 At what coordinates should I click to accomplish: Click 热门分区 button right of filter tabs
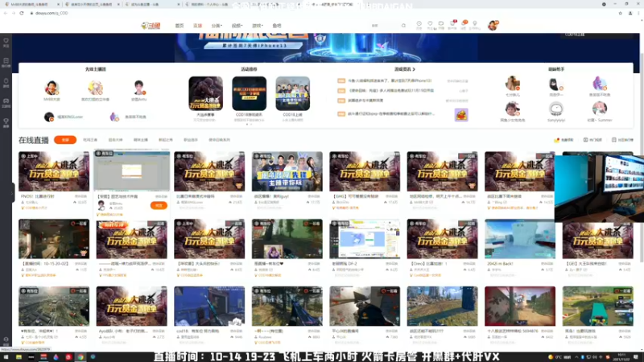pos(592,140)
